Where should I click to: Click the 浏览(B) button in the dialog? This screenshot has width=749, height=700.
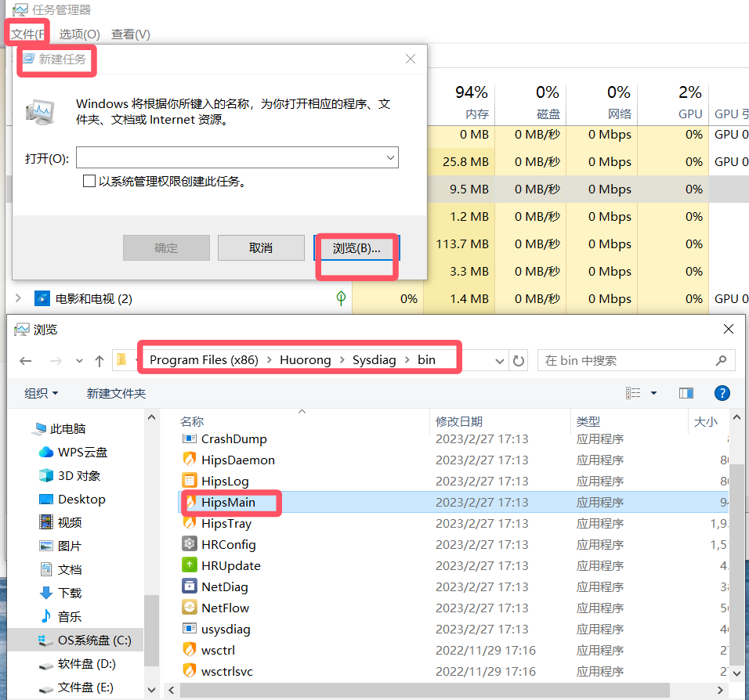pos(356,247)
